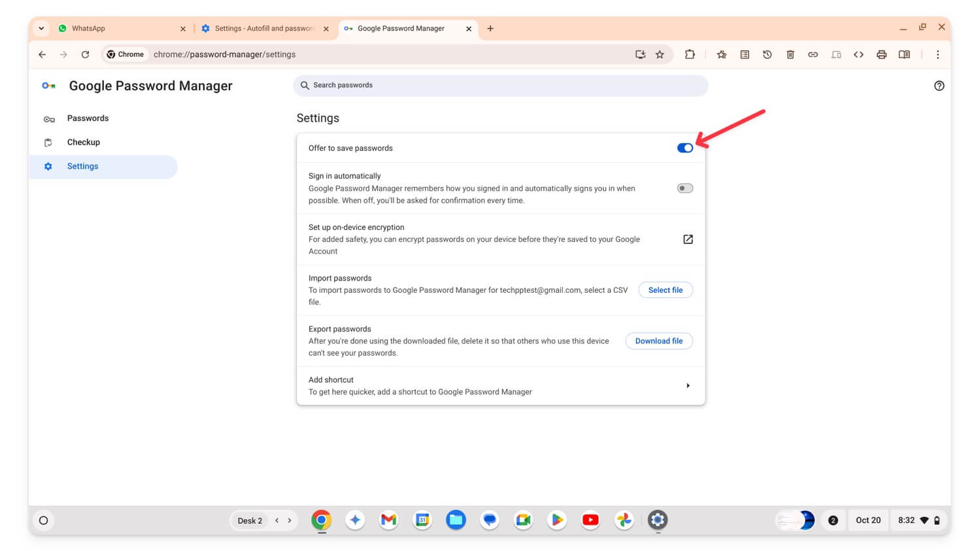This screenshot has width=980, height=551.
Task: Expand the tab search dropdown arrow
Action: pos(41,28)
